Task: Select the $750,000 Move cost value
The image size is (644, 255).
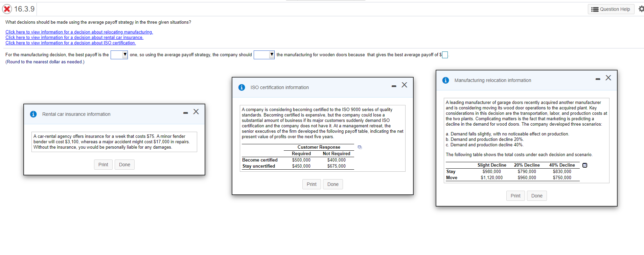Action: click(562, 178)
